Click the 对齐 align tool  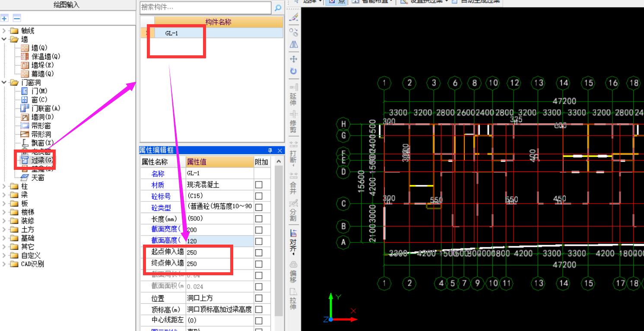point(294,242)
